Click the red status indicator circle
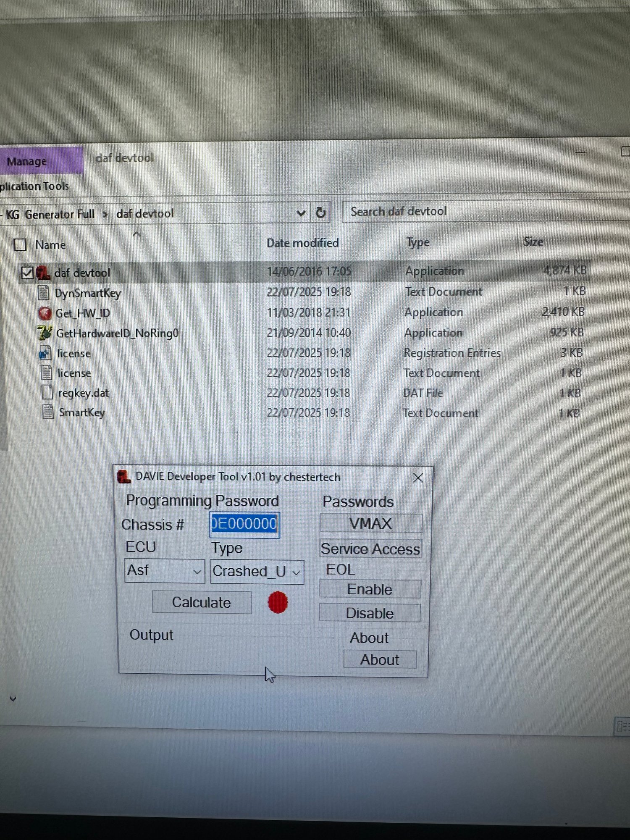This screenshot has width=630, height=840. pyautogui.click(x=278, y=603)
